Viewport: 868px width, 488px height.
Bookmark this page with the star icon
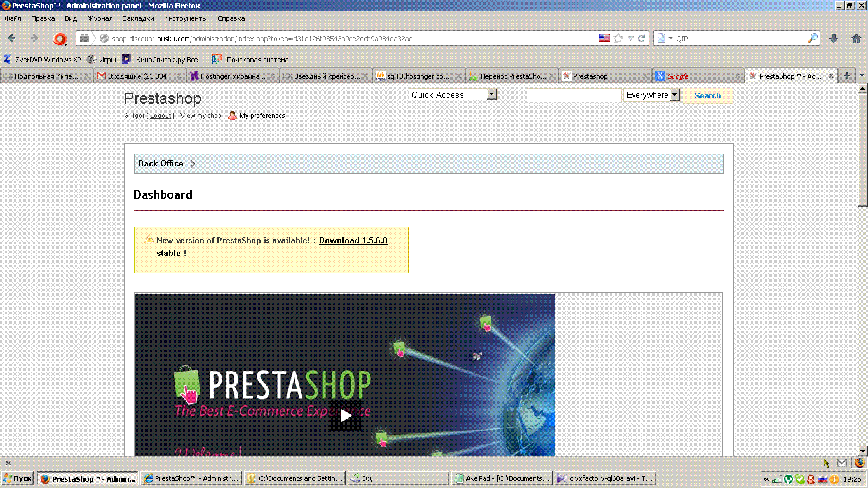[618, 38]
